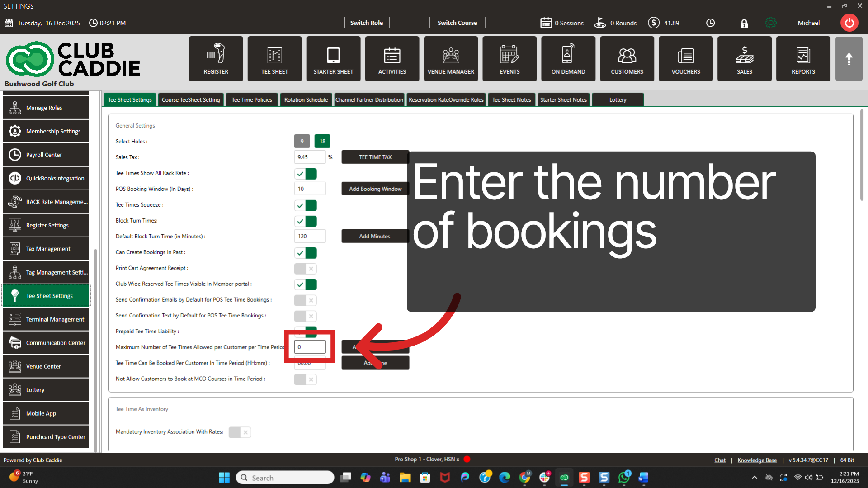Click the lock icon in the top bar
Viewport: 868px width, 488px height.
[x=744, y=23]
